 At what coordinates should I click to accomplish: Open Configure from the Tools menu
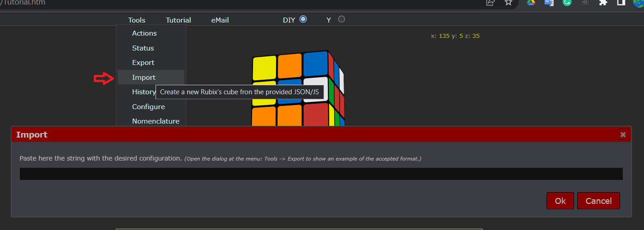(148, 106)
